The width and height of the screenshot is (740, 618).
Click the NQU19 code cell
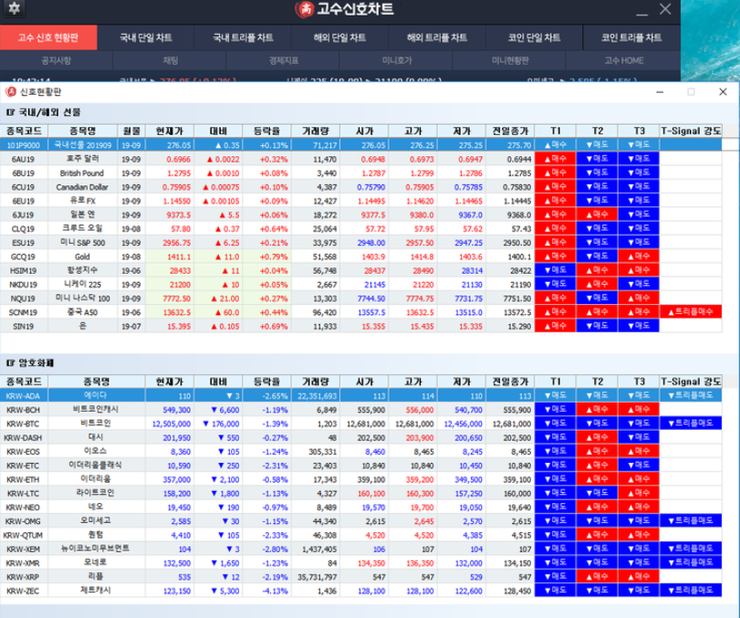[24, 298]
